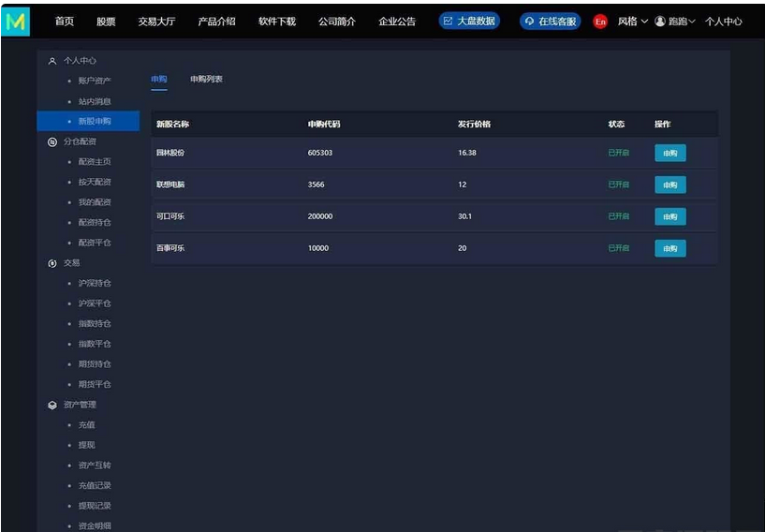
Task: Open 期货平仓 in the sidebar
Action: [x=95, y=385]
